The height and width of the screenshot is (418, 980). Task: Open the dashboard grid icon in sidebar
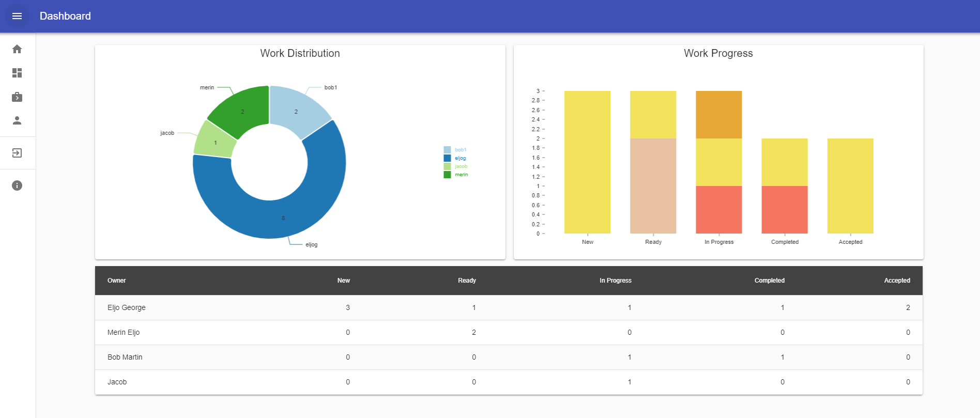[17, 73]
